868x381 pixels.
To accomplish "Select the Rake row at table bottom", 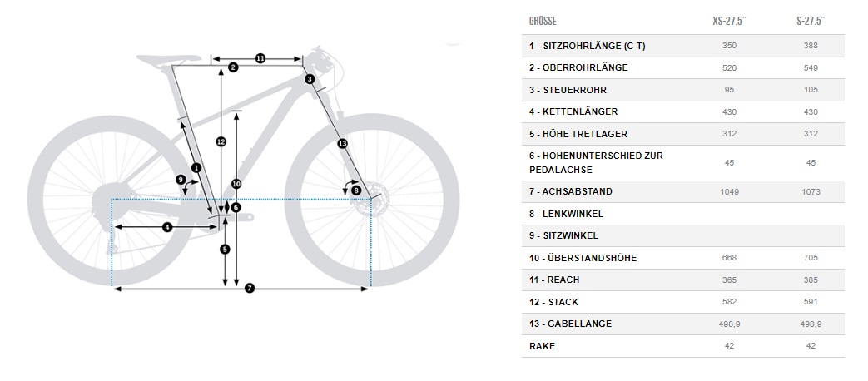I will point(542,346).
